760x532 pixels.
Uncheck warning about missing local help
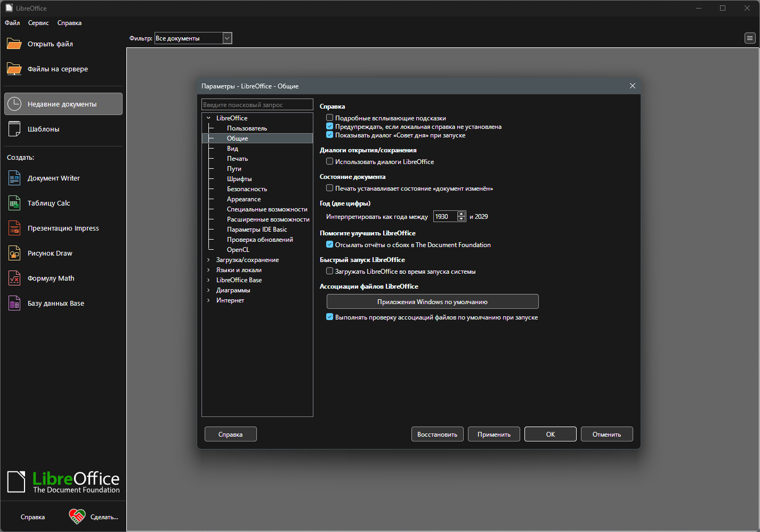click(330, 126)
